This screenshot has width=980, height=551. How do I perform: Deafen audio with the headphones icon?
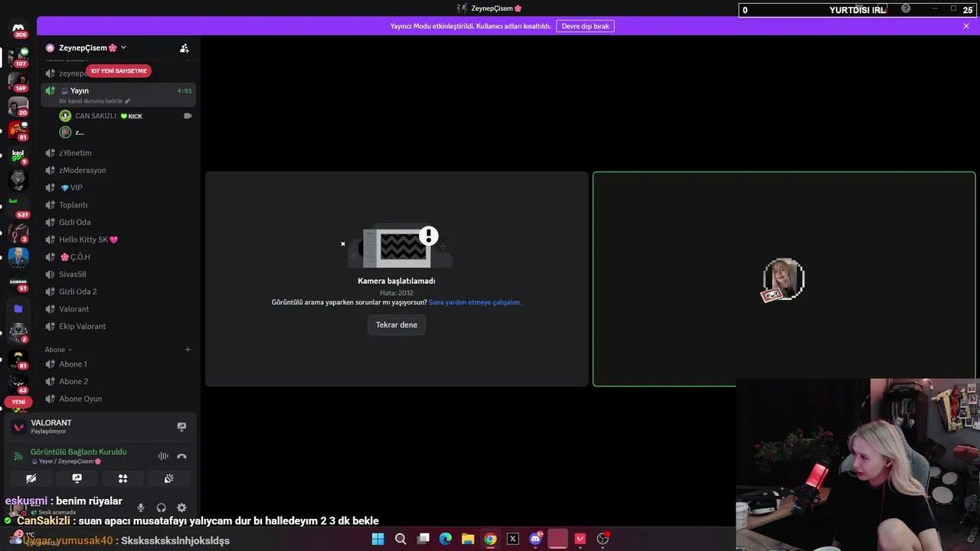pos(161,507)
